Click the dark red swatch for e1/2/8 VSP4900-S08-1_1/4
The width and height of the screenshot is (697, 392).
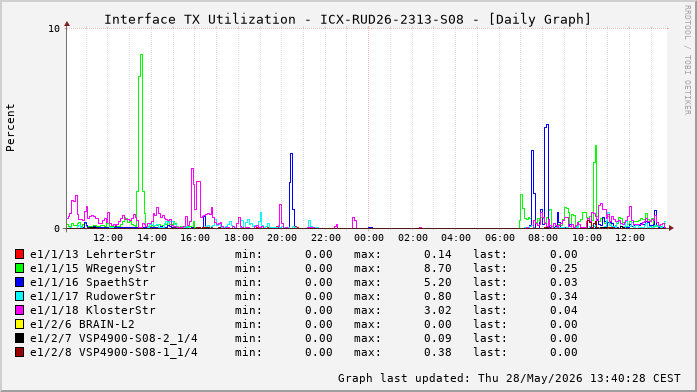pos(20,352)
